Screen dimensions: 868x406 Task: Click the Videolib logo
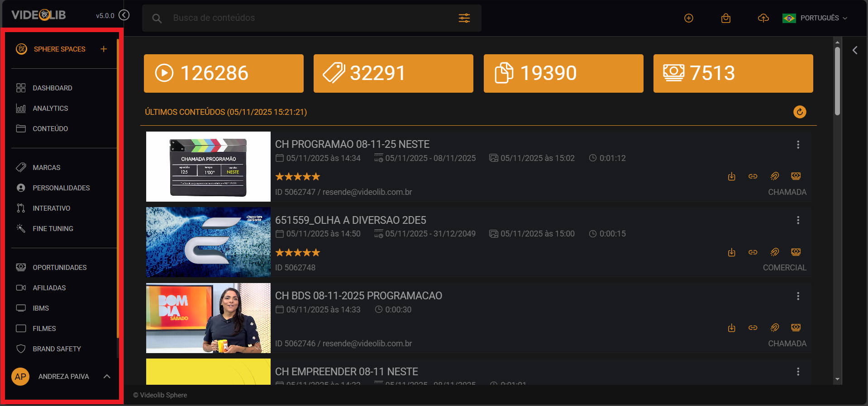pos(38,15)
